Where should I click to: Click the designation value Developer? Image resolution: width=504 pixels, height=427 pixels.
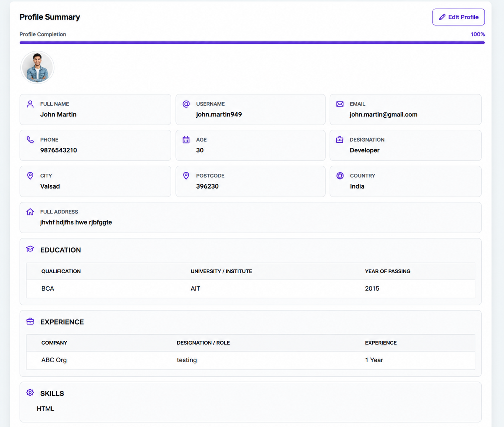(365, 150)
